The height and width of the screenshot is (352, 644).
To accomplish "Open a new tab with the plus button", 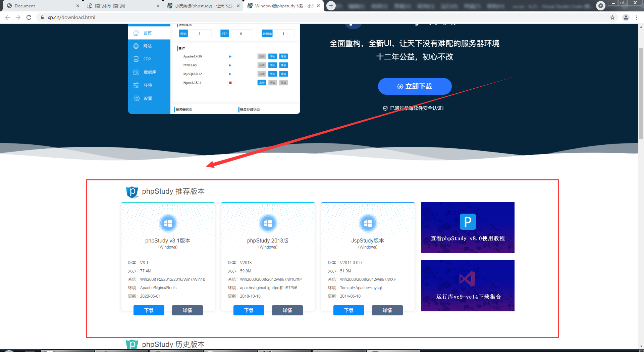I will [331, 6].
